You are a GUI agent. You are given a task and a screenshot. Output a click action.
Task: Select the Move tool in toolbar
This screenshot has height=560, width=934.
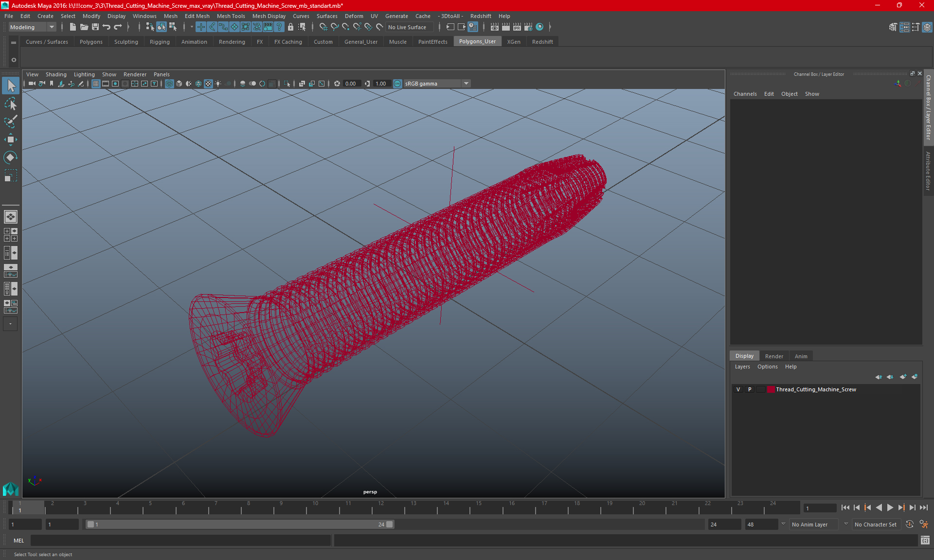pyautogui.click(x=10, y=140)
